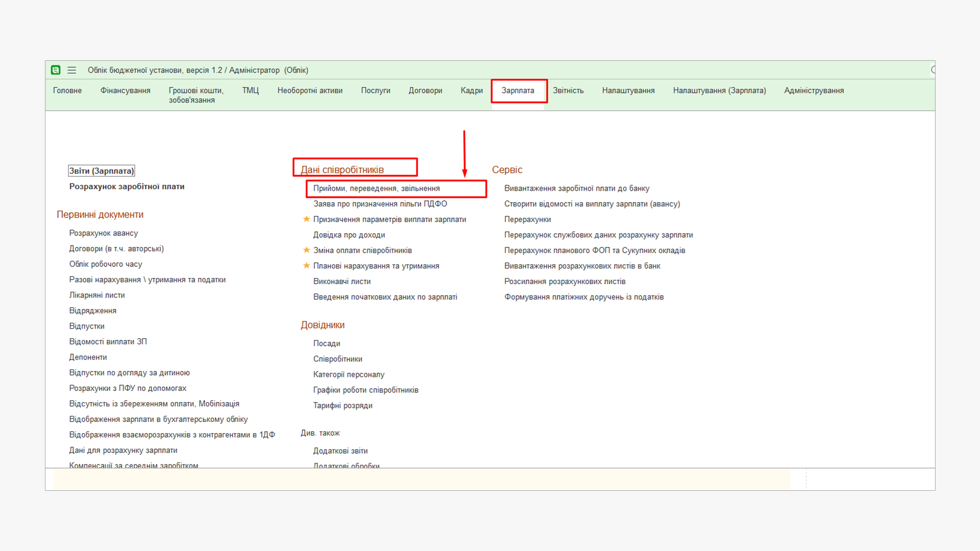Go to Налаштування (Зарплата) section
This screenshot has height=551, width=980.
point(719,90)
